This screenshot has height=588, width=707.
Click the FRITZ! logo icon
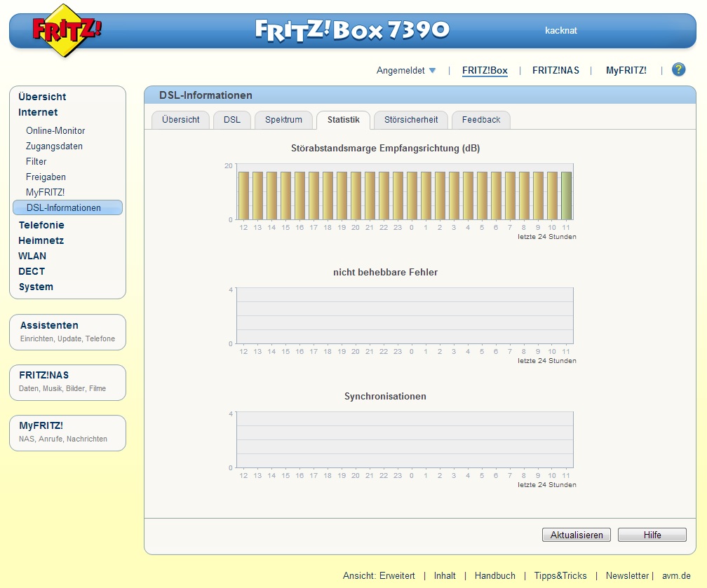66,30
